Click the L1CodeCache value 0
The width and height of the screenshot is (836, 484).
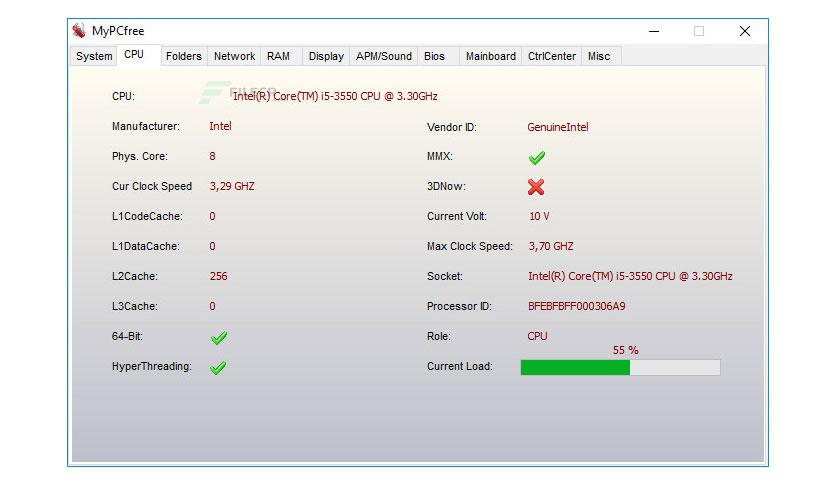[x=212, y=216]
